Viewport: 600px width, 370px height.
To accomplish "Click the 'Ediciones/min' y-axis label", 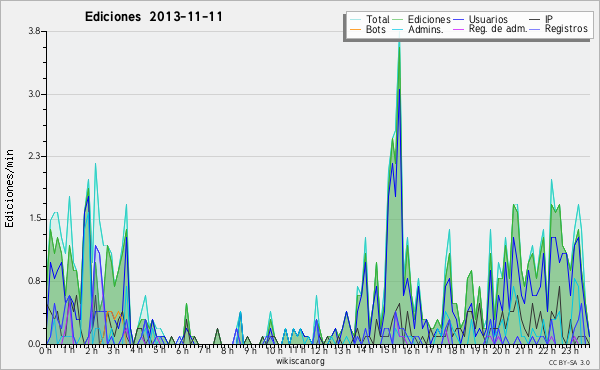I will (x=9, y=188).
